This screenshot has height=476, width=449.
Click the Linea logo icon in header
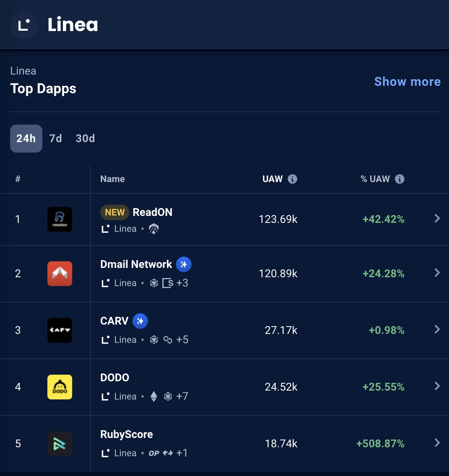coord(24,25)
